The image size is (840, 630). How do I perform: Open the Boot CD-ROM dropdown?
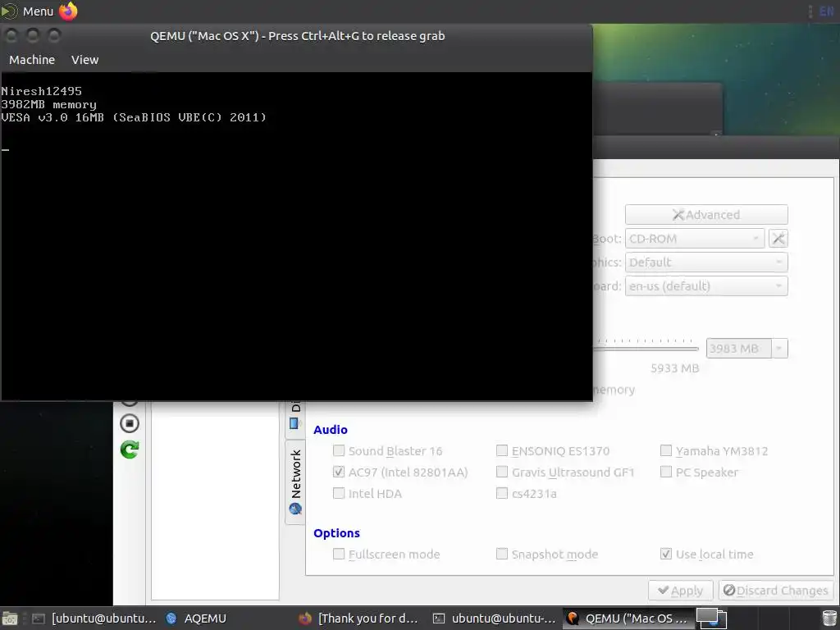point(694,239)
